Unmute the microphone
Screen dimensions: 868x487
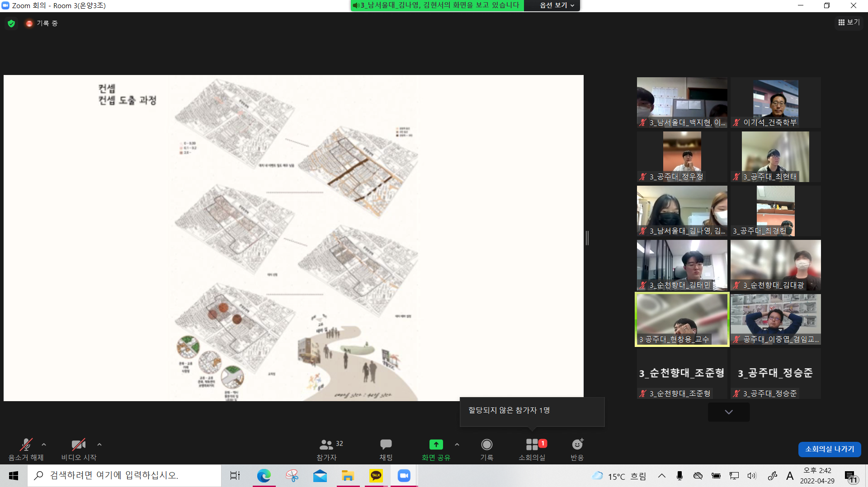26,445
